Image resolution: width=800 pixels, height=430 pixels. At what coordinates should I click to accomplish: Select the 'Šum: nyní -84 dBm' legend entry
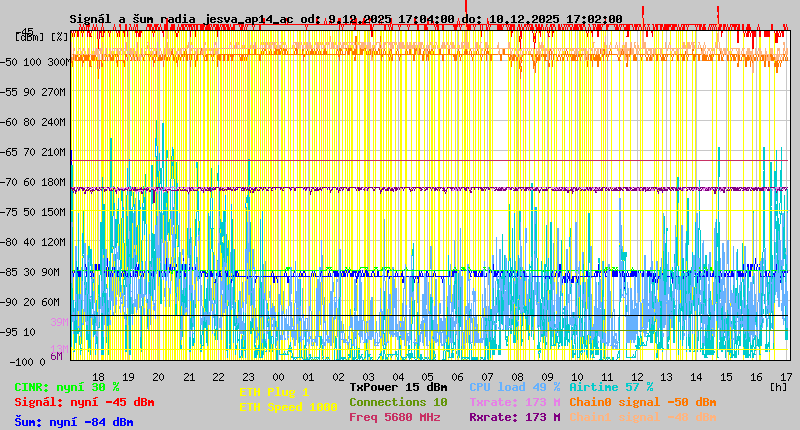coord(74,422)
